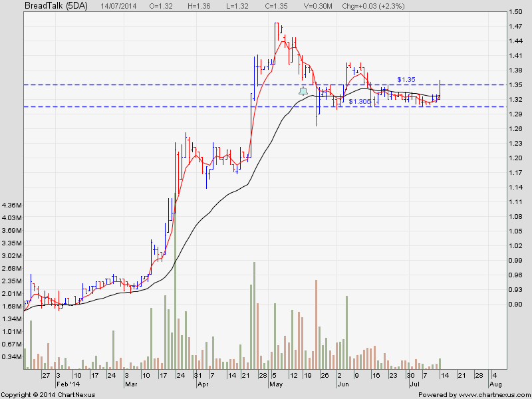Click the 1.01M volume axis label
This screenshot has width=532, height=399.
(12, 331)
